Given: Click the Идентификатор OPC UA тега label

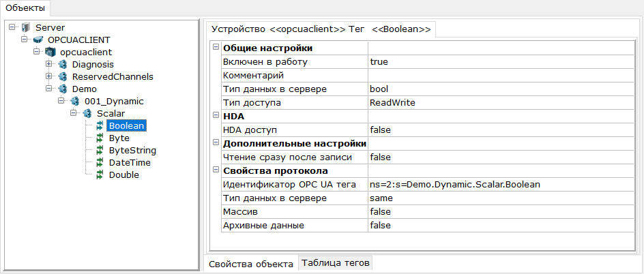Looking at the screenshot, I should click(289, 185).
